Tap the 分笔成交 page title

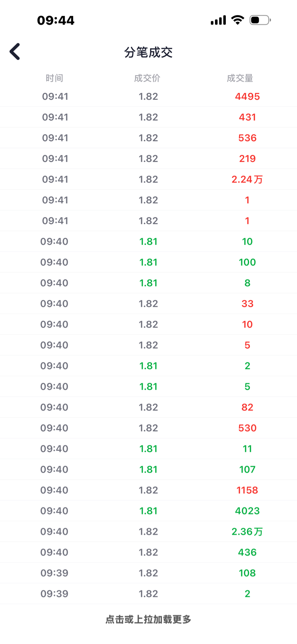(x=148, y=52)
